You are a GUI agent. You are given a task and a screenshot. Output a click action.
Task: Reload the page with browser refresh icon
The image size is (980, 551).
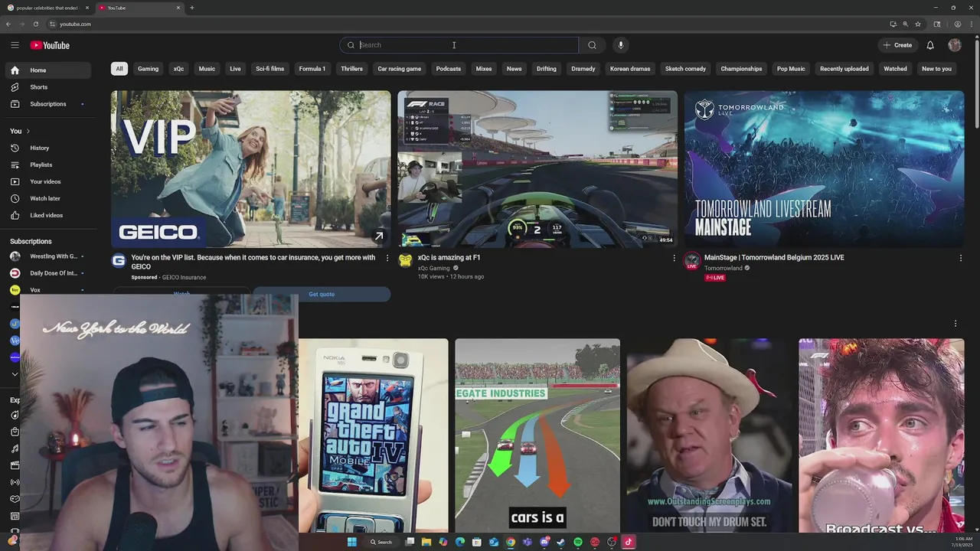pos(35,24)
